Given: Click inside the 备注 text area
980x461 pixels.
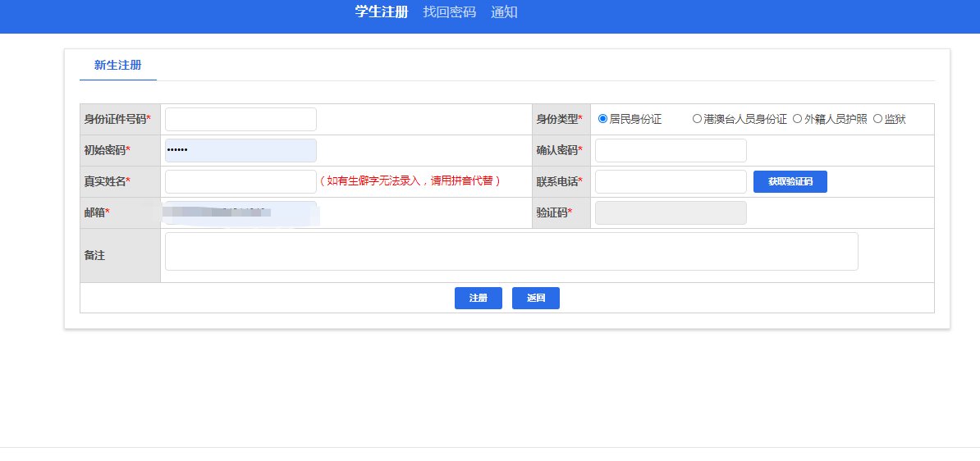Looking at the screenshot, I should (511, 252).
